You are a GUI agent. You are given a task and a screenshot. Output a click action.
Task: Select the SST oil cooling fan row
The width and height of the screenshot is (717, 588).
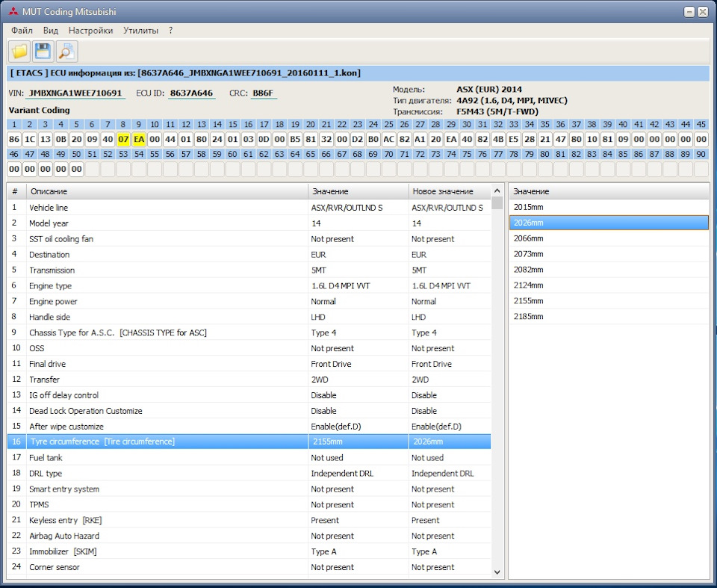(x=249, y=239)
